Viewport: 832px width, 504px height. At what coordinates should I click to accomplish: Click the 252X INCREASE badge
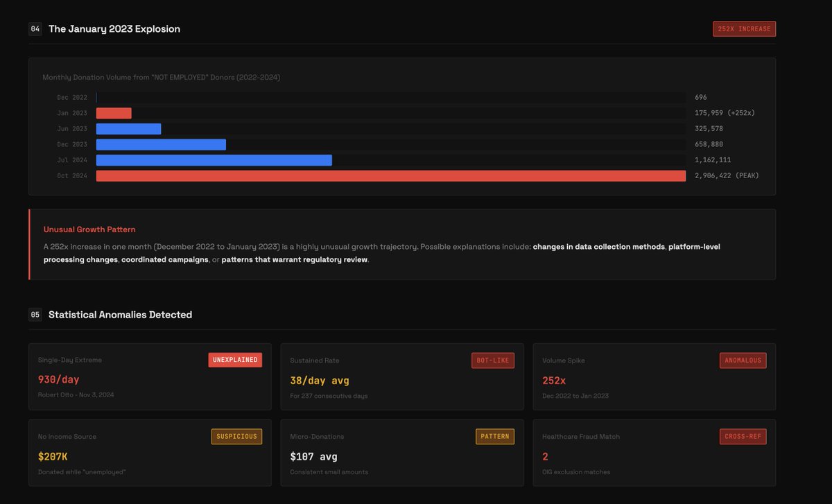744,29
